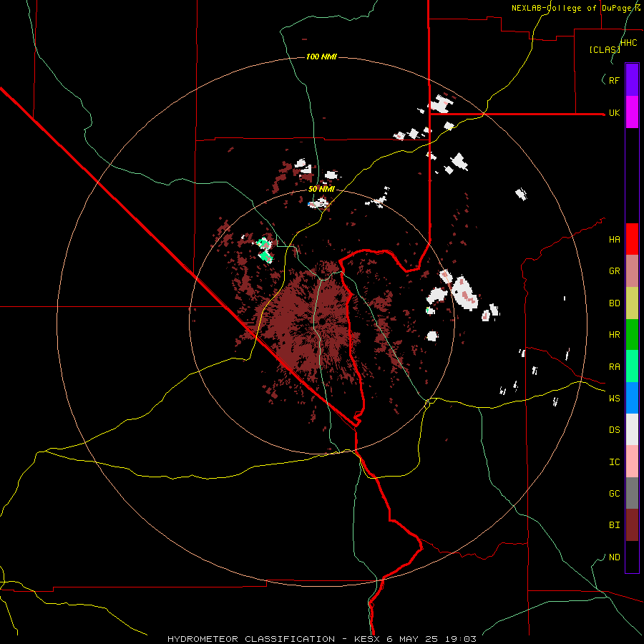Click the RF purple legend swatch

tap(632, 80)
